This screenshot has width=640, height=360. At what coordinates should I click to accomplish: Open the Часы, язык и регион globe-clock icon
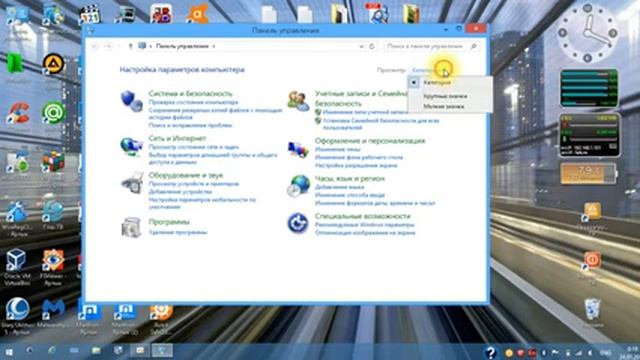[x=298, y=186]
